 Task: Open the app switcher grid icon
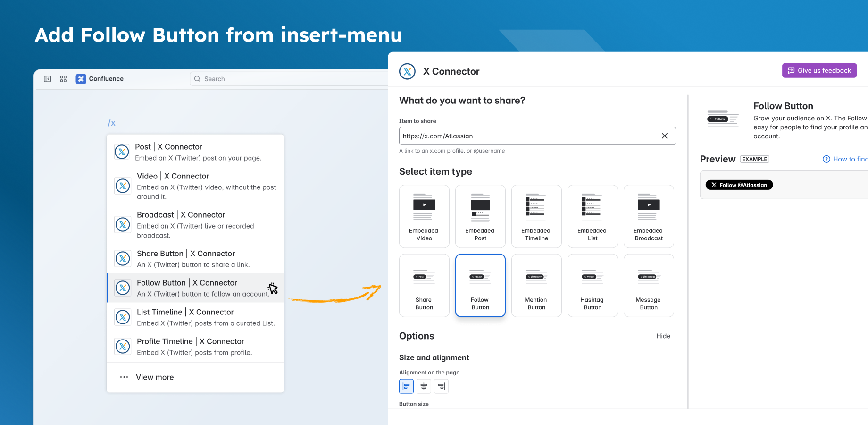click(63, 79)
